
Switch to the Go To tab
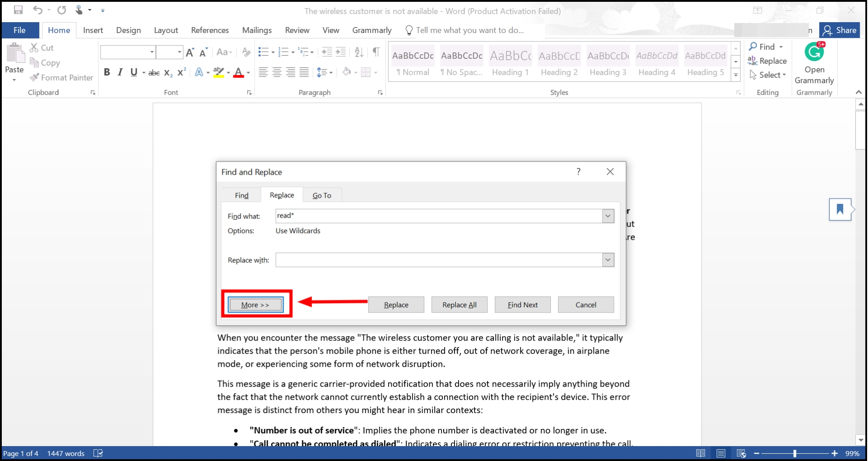click(322, 195)
